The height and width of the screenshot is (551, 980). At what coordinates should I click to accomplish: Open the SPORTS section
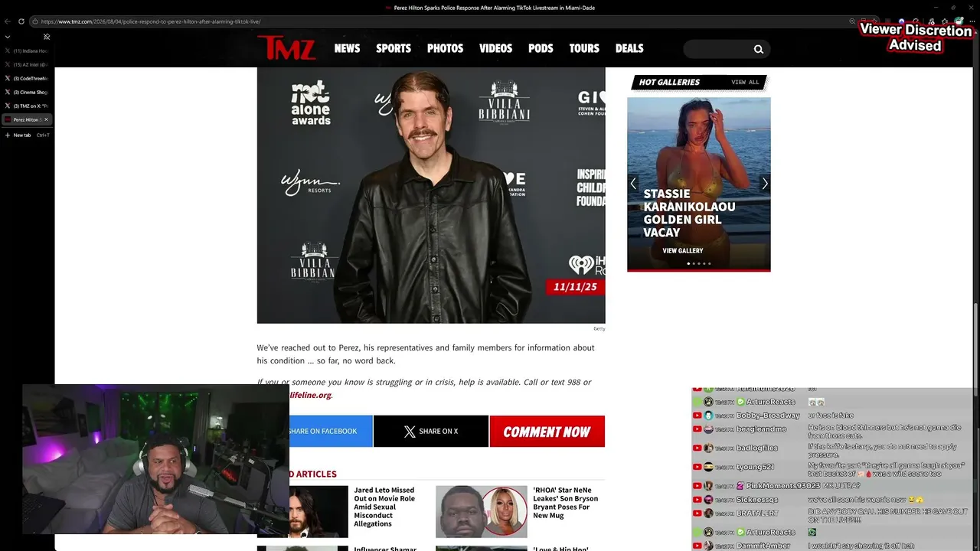coord(394,48)
